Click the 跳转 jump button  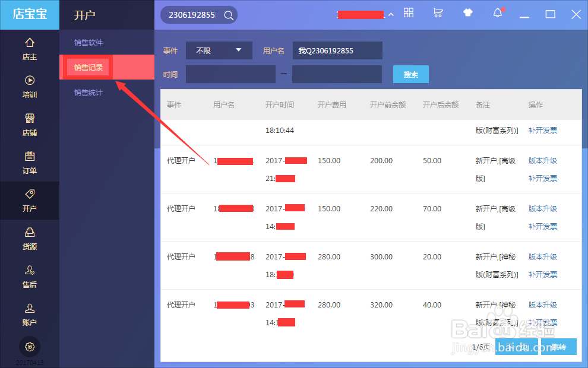[559, 347]
